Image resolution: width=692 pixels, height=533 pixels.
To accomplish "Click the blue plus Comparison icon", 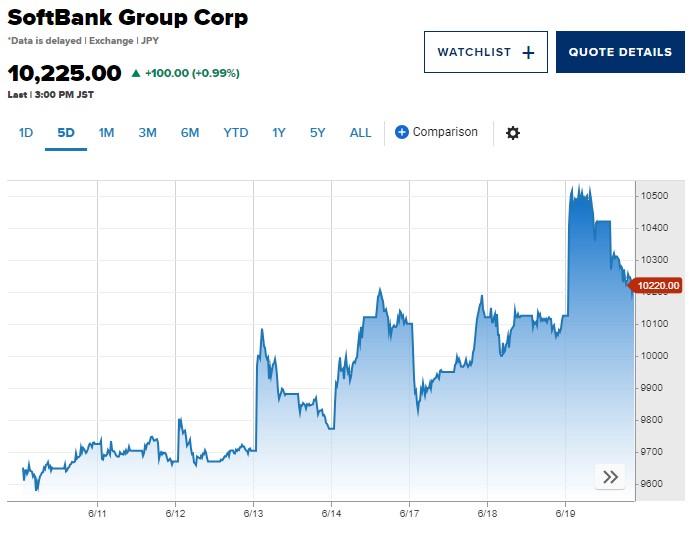I will click(401, 132).
